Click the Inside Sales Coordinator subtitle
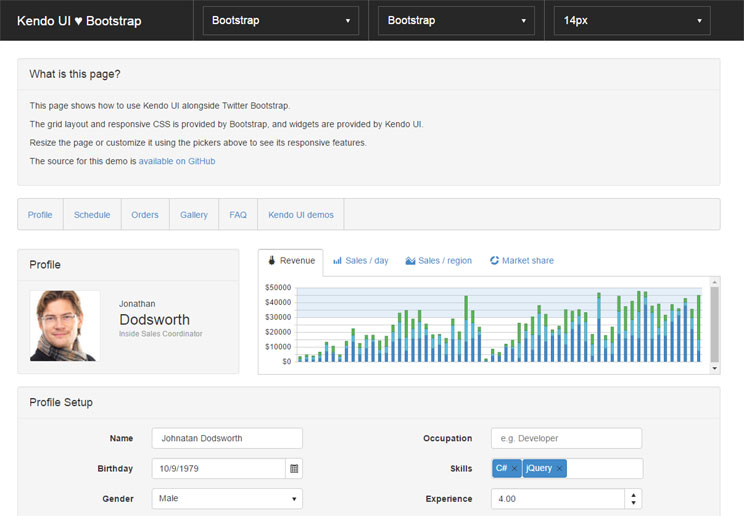Image resolution: width=744 pixels, height=516 pixels. [160, 334]
